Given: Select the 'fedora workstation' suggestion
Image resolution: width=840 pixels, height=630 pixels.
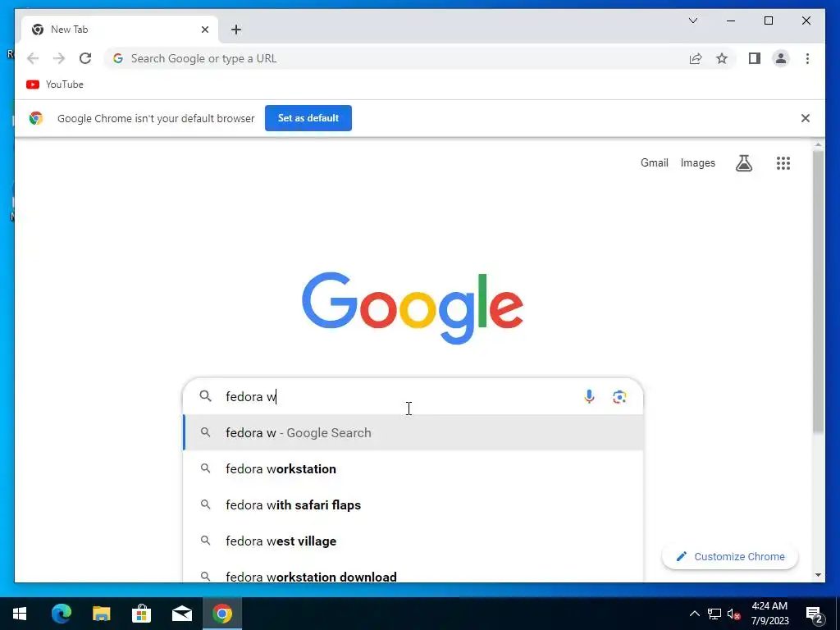Looking at the screenshot, I should [413, 468].
